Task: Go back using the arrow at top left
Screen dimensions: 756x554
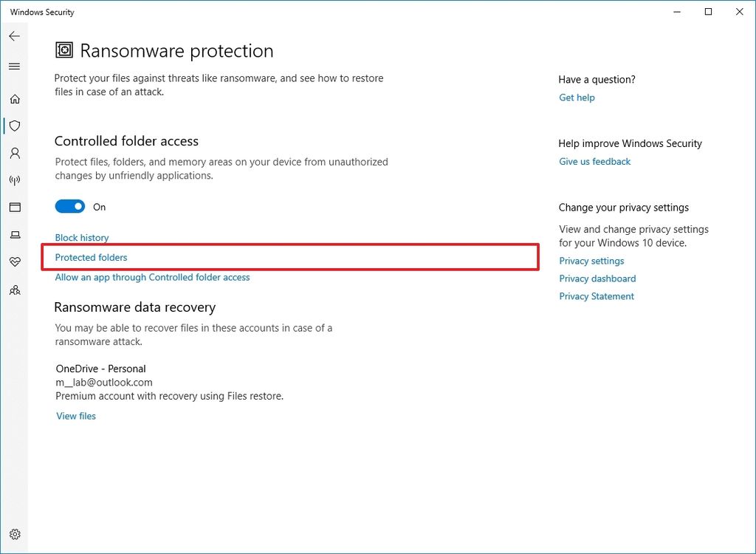Action: 15,35
